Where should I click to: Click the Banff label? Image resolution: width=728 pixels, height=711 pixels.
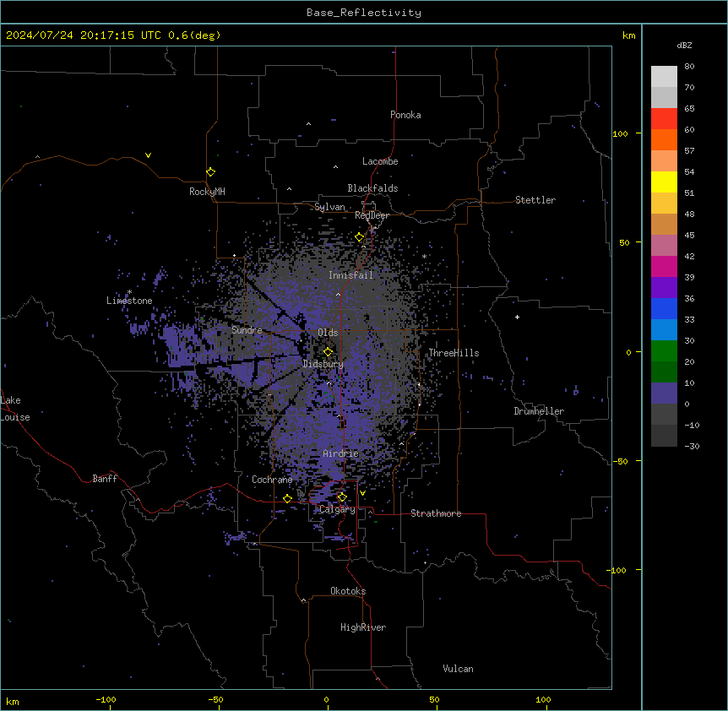point(105,479)
